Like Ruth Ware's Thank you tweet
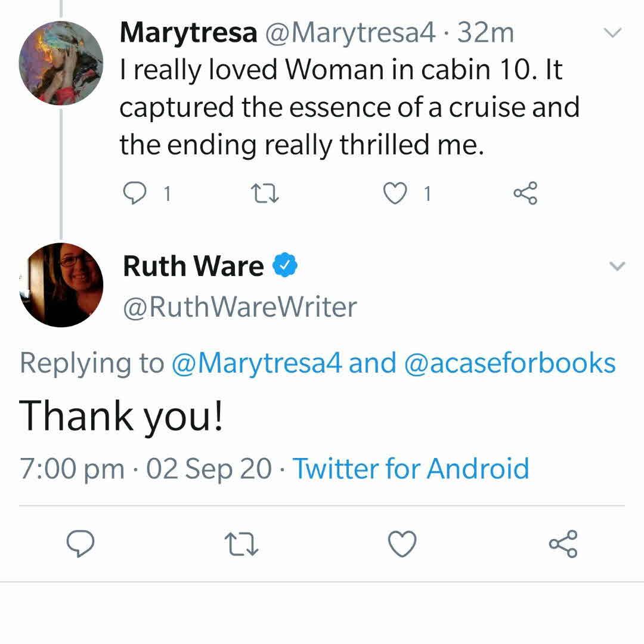Viewport: 644px width, 644px height. click(402, 544)
